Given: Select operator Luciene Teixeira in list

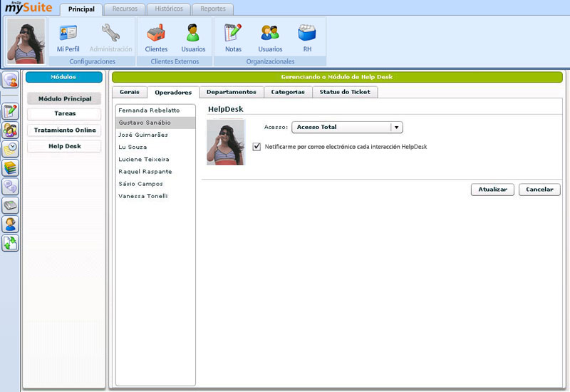Looking at the screenshot, I should [x=145, y=159].
